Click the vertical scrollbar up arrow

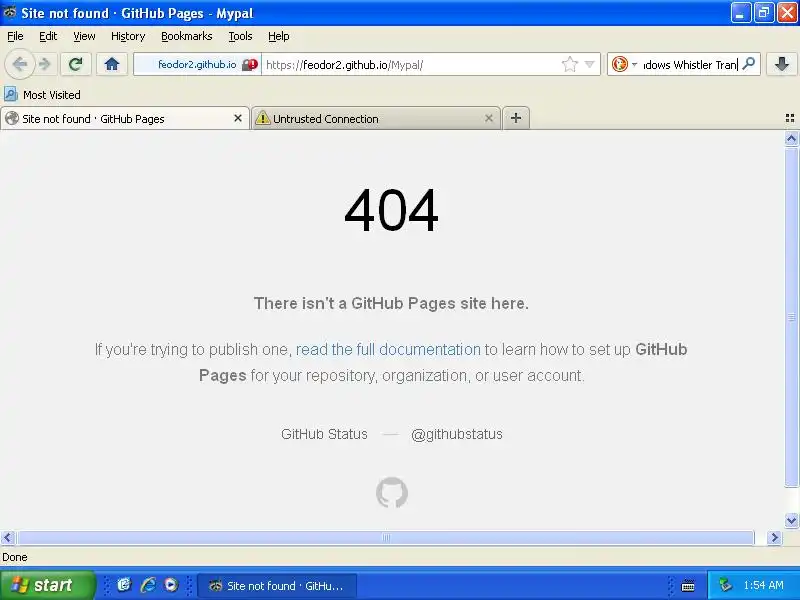tap(791, 139)
